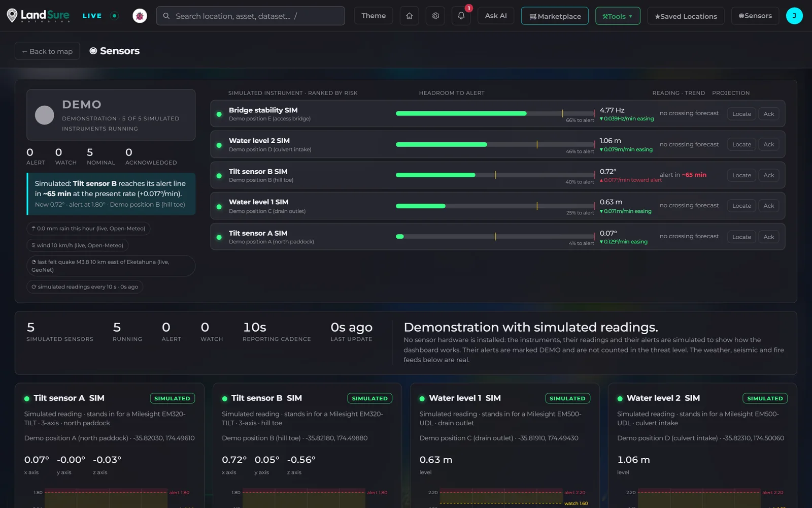Open the Ask AI assistant
The image size is (812, 508).
click(496, 16)
